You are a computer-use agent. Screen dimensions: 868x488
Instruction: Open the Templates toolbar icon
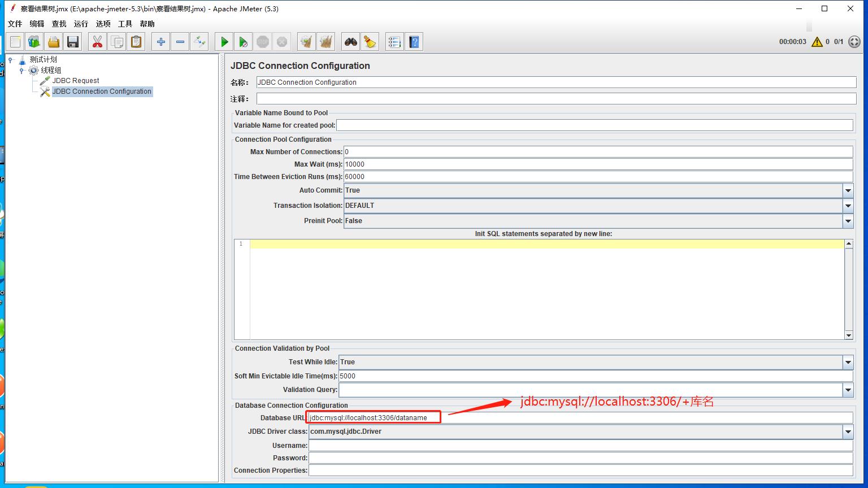34,42
